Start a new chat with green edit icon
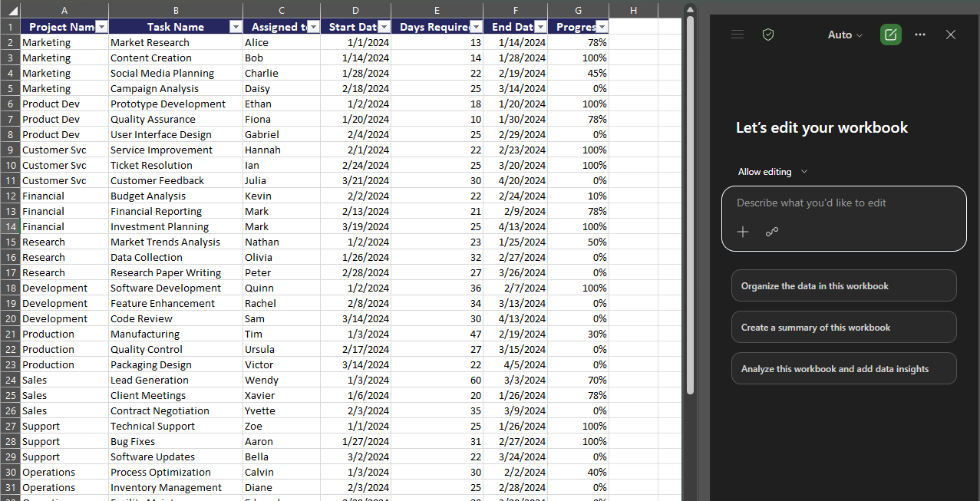This screenshot has width=980, height=501. click(891, 35)
